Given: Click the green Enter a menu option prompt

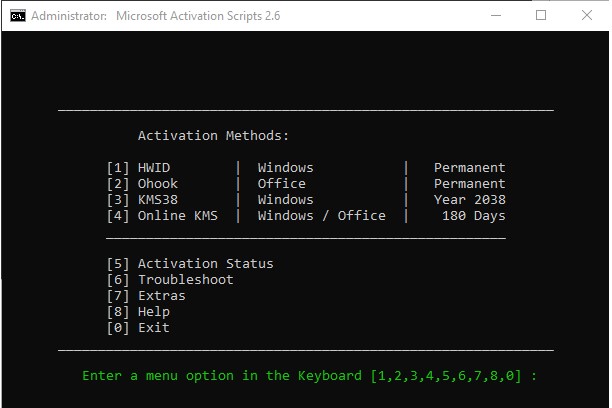Looking at the screenshot, I should (310, 376).
